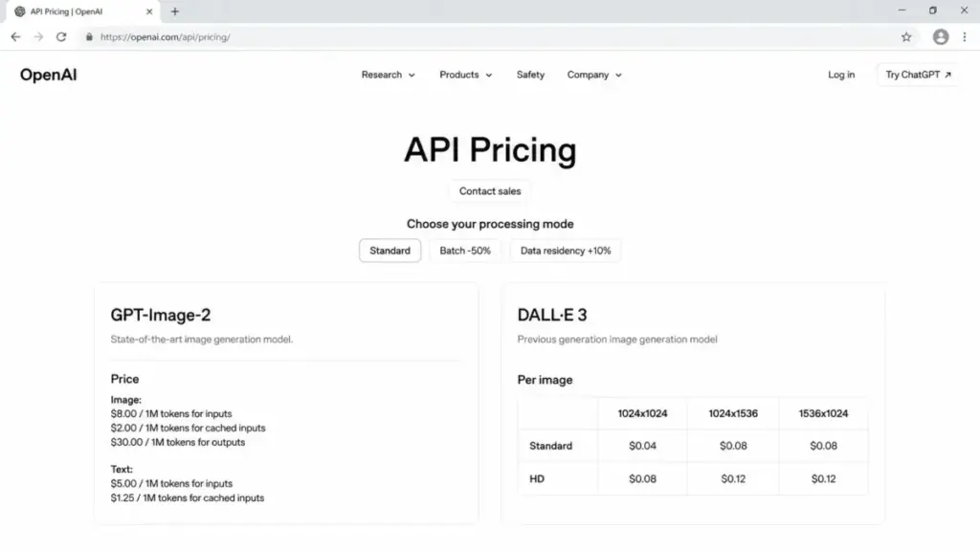Expand the Products menu
The image size is (980, 551).
tap(466, 75)
